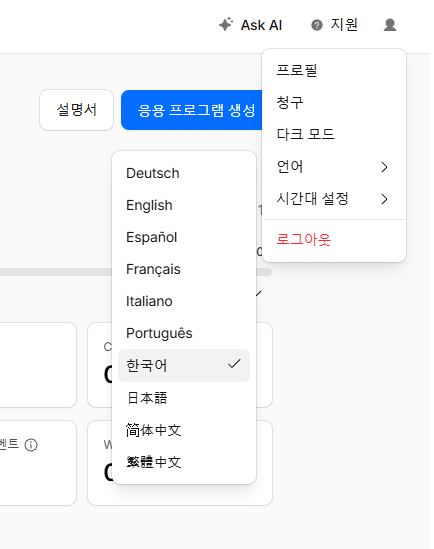
Task: Expand chevron next to 언어
Action: pyautogui.click(x=384, y=167)
